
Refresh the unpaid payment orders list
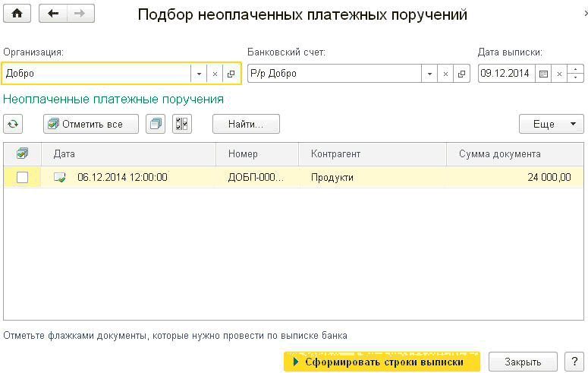[13, 124]
